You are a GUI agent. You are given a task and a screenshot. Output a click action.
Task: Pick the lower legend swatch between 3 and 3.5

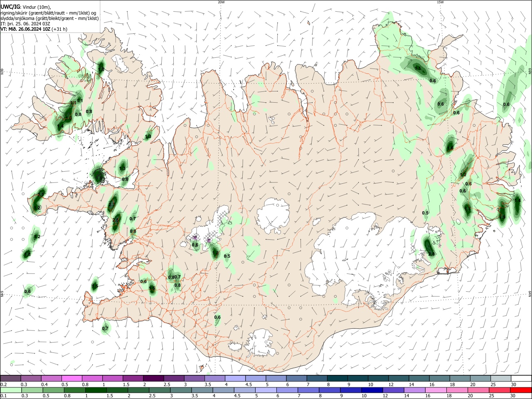click(181, 390)
